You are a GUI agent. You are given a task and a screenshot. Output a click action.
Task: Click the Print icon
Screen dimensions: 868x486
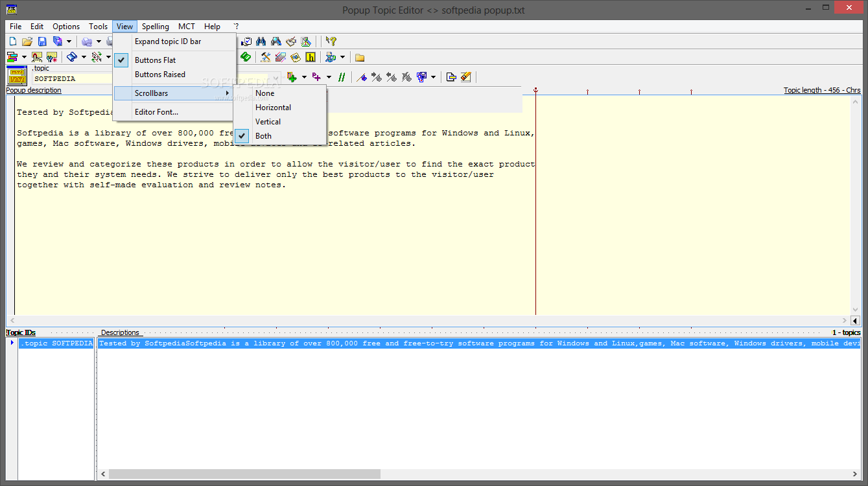pyautogui.click(x=87, y=41)
